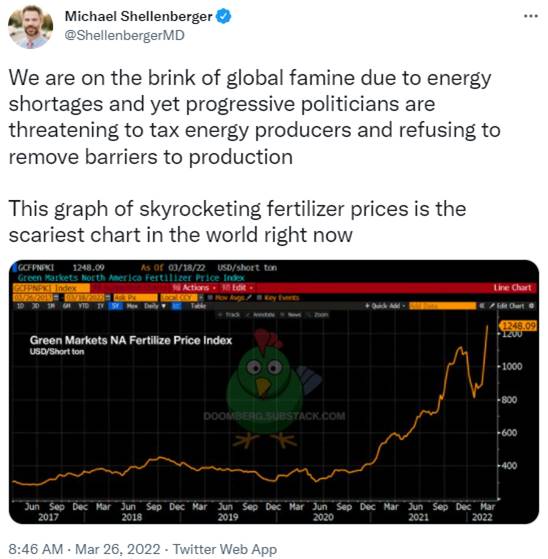Open the end date calendar icon
This screenshot has height=559, width=548.
pos(108,298)
